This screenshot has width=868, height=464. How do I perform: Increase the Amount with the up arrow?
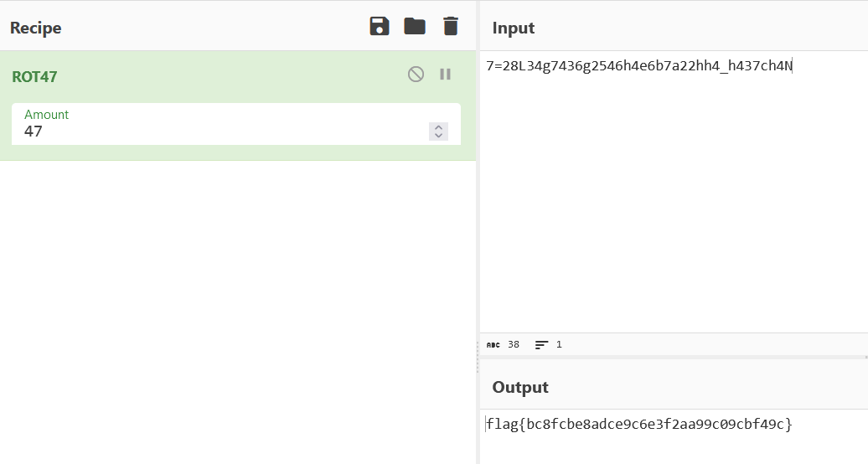pyautogui.click(x=438, y=127)
